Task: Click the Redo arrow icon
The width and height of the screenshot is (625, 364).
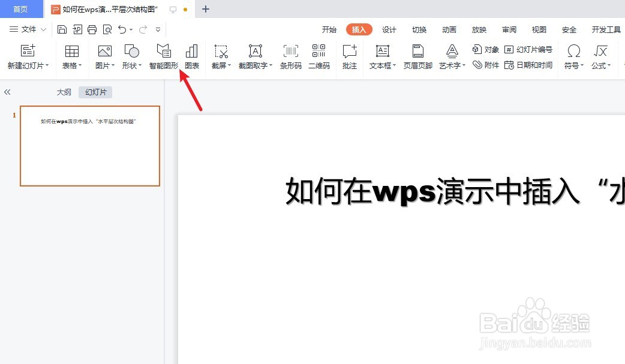Action: pyautogui.click(x=143, y=29)
